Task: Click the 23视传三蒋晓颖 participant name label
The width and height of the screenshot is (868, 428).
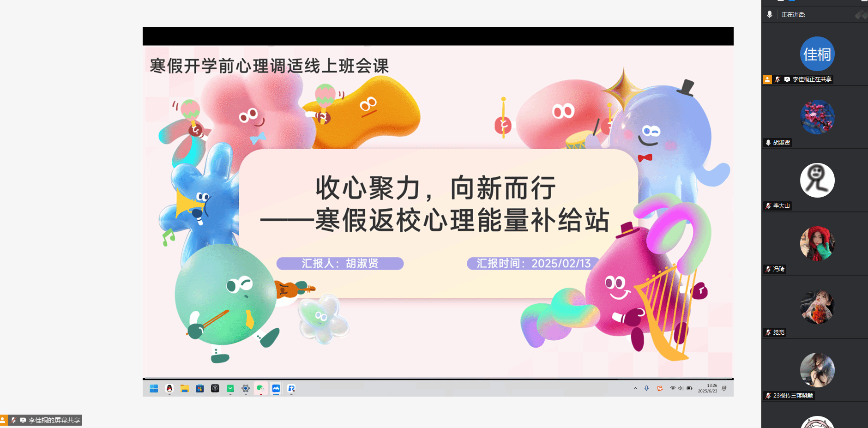Action: coord(793,396)
